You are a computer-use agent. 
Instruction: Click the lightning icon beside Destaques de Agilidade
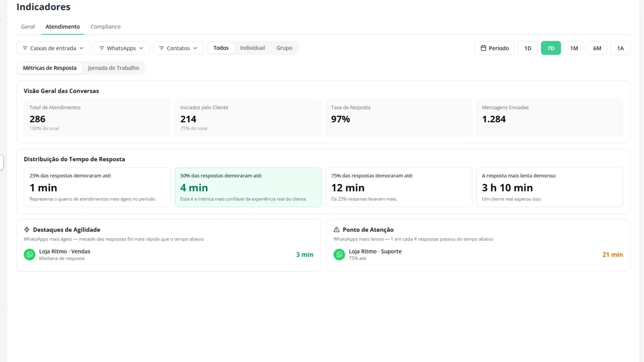pyautogui.click(x=27, y=230)
